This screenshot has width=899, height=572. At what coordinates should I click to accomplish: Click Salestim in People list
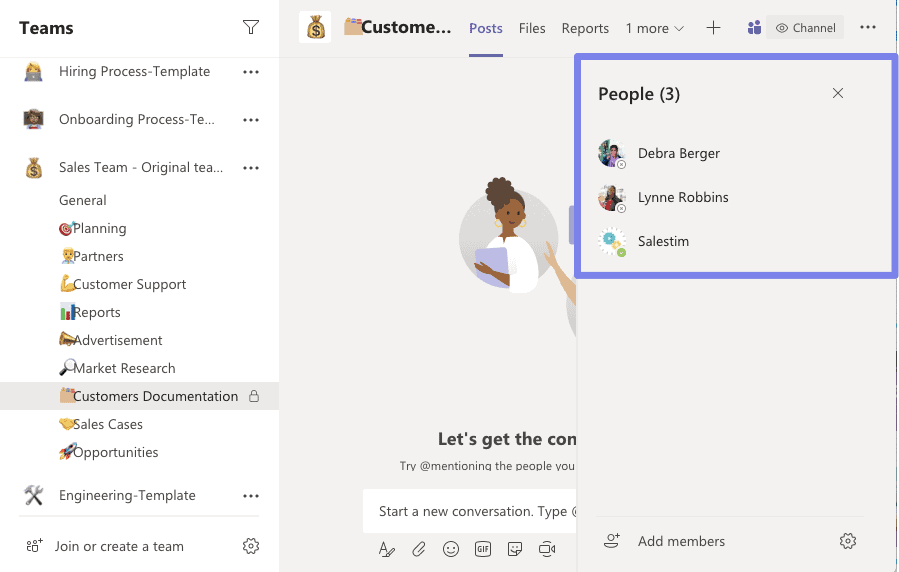coord(663,241)
